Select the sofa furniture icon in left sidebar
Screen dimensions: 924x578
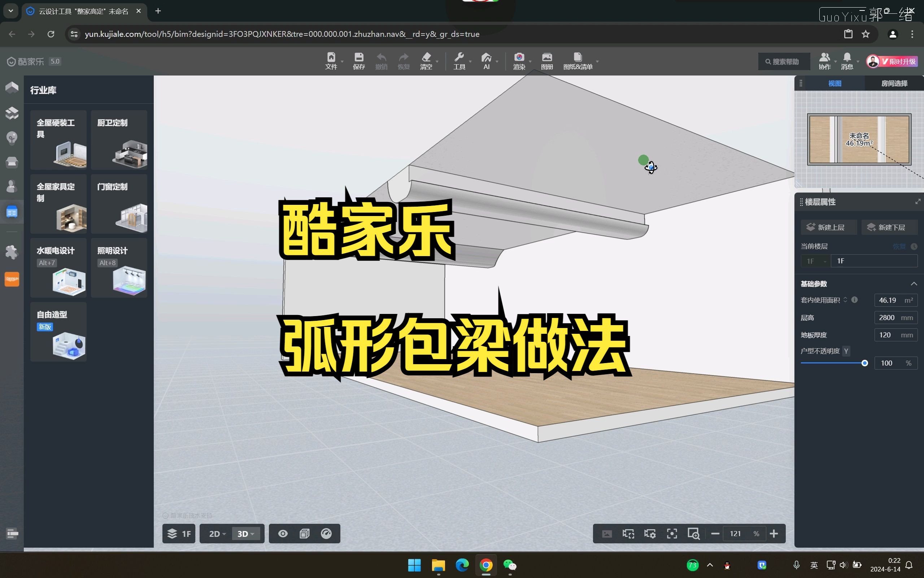tap(12, 162)
